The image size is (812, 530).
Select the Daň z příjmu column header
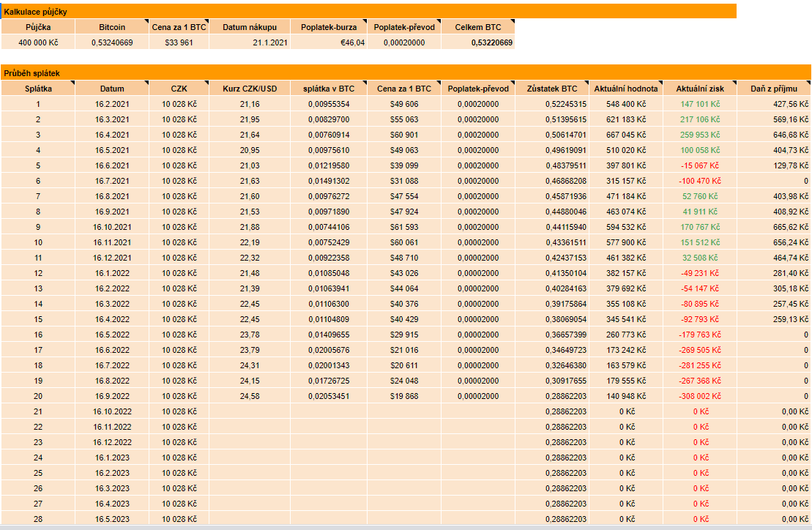[x=773, y=89]
